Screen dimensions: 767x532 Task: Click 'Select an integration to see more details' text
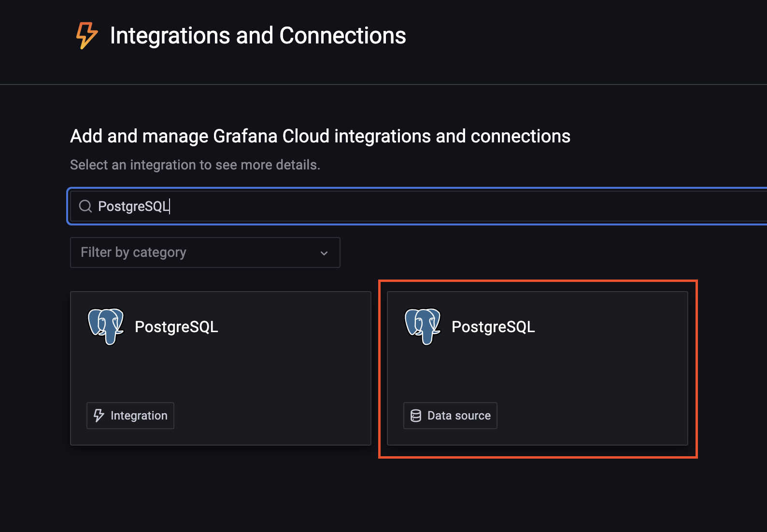pos(195,165)
